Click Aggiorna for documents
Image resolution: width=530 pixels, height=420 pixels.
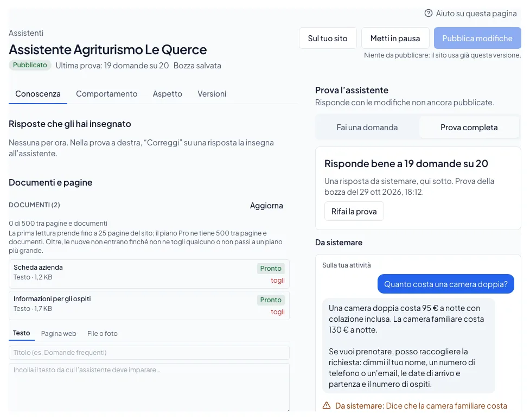point(266,206)
